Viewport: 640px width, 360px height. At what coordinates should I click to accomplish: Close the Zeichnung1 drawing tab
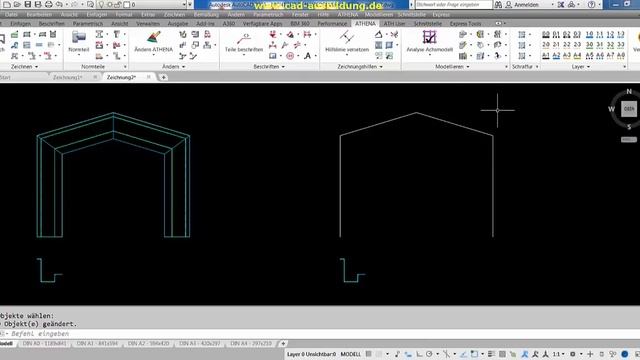[x=95, y=77]
